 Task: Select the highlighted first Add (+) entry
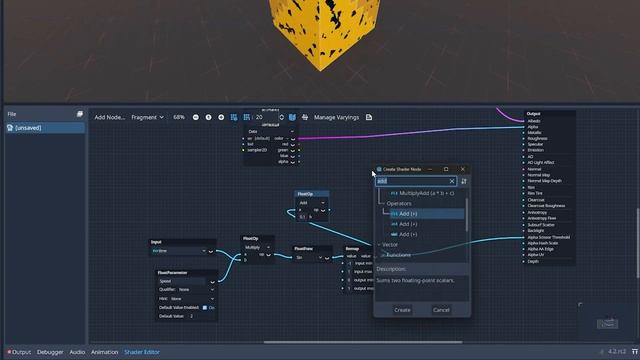[427, 214]
